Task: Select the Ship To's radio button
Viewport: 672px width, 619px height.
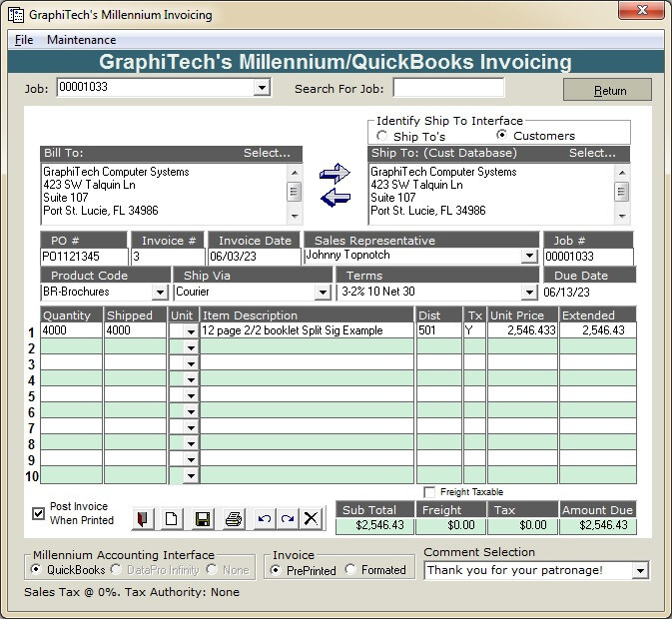Action: point(381,136)
